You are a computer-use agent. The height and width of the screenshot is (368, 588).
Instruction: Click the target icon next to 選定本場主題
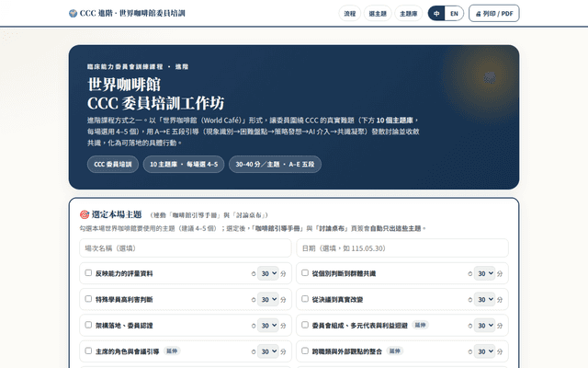click(x=85, y=214)
